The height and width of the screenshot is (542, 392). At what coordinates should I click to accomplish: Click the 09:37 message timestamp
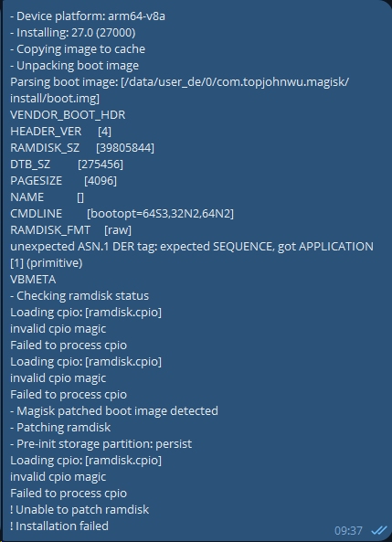coord(348,531)
